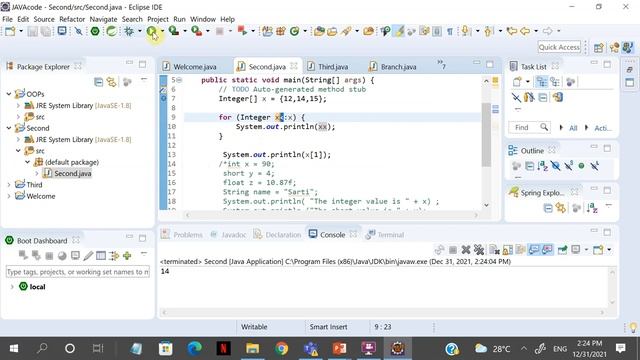Open the Navigate menu
640x360 pixels.
103,19
